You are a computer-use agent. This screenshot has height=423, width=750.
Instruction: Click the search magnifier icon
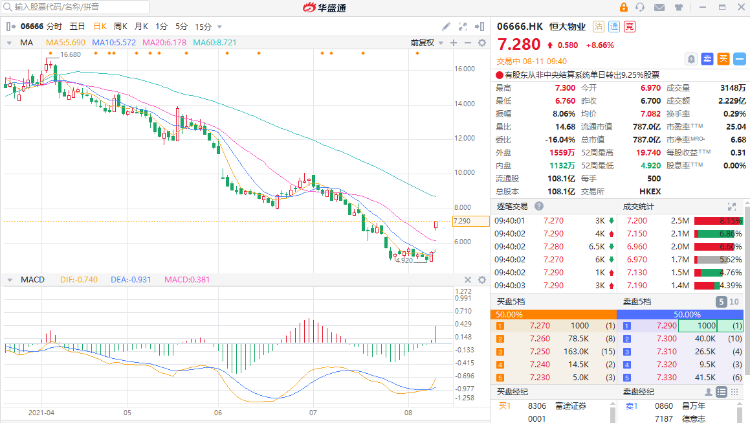click(7, 7)
